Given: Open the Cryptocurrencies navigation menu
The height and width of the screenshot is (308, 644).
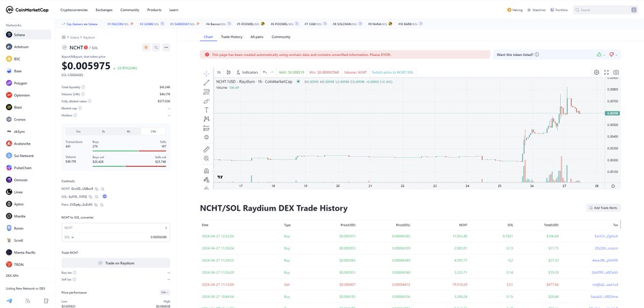Looking at the screenshot, I should (74, 10).
